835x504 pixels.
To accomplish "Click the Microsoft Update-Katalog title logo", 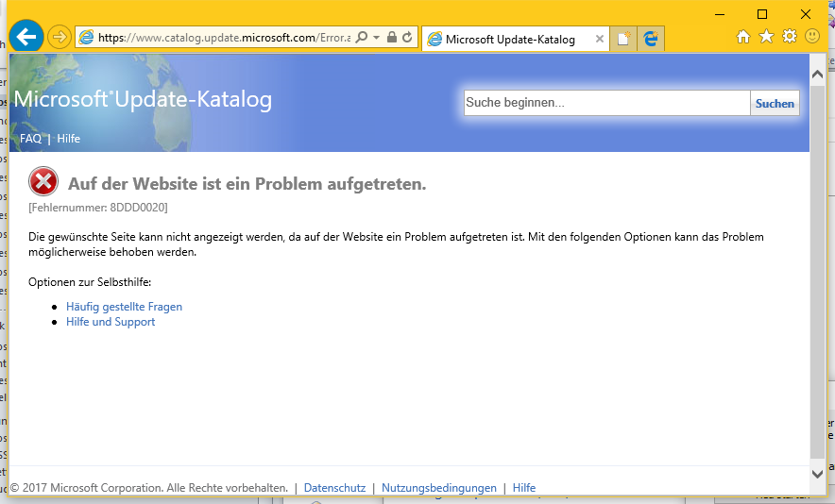I will 143,99.
